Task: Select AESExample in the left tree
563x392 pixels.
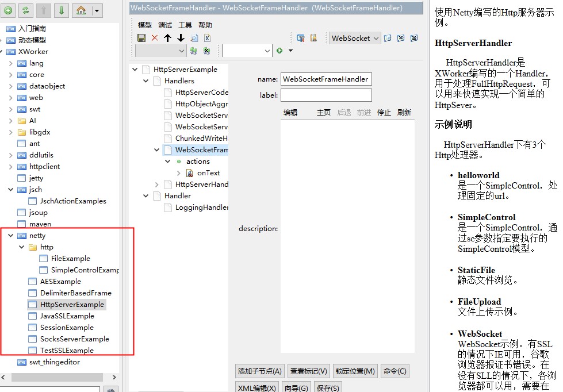Action: click(x=60, y=282)
